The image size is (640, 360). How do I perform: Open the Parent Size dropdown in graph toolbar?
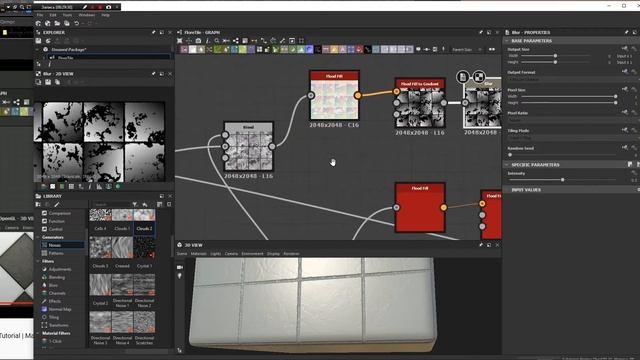pos(466,49)
